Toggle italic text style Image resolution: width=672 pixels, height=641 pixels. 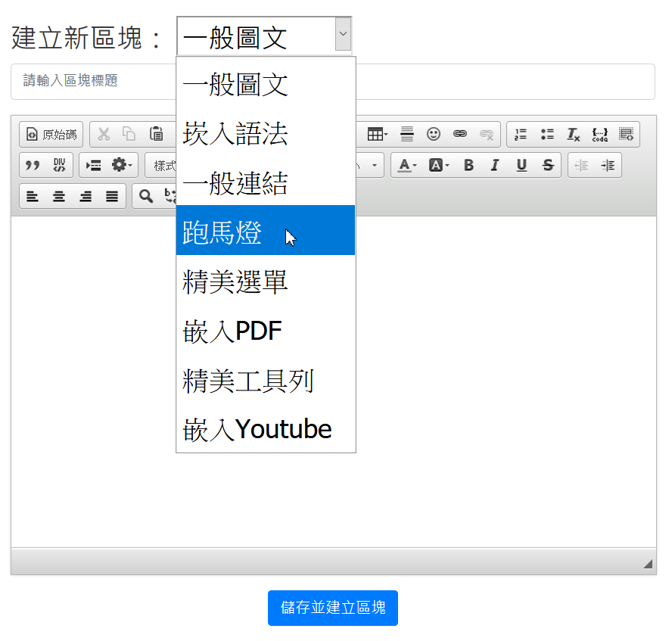tap(495, 165)
